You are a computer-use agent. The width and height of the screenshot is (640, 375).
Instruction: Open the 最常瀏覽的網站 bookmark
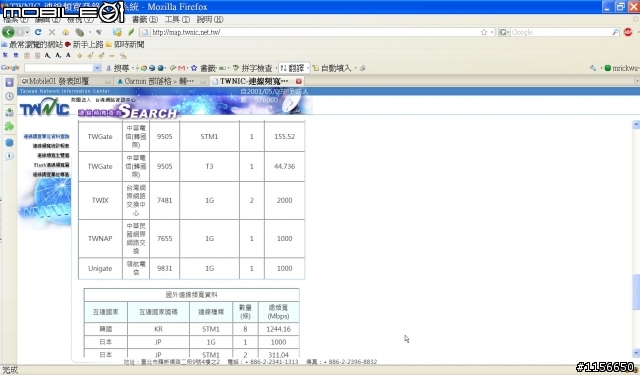32,44
